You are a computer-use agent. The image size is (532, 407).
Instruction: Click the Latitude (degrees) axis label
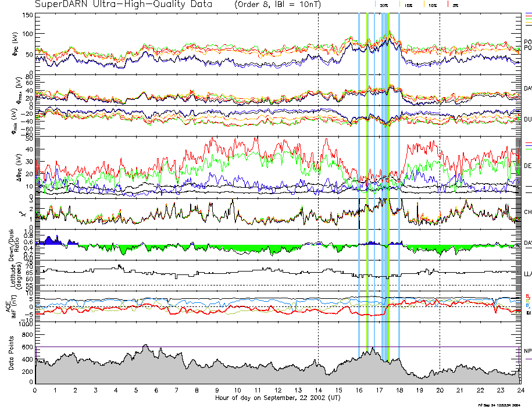point(10,273)
